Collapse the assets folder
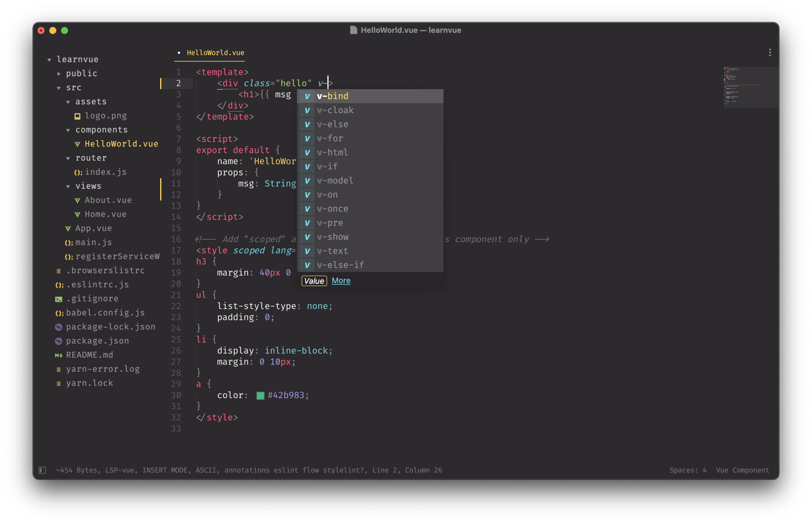Viewport: 812px width, 523px height. point(68,102)
